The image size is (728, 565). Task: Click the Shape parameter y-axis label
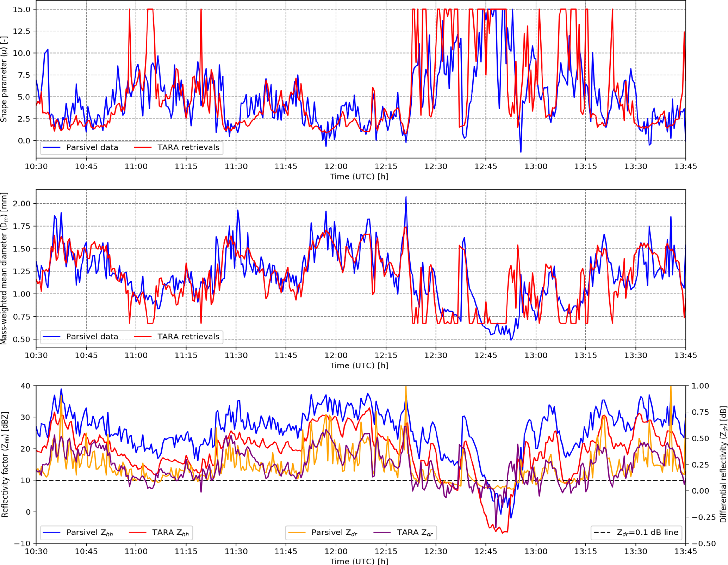[x=4, y=79]
